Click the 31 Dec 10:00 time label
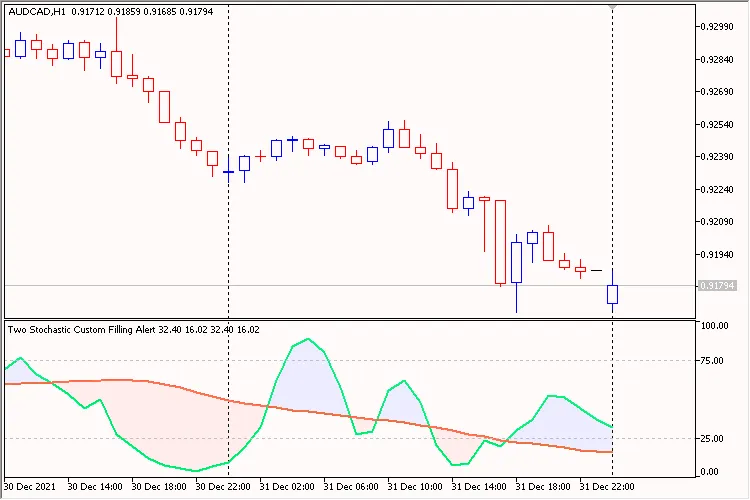 415,487
